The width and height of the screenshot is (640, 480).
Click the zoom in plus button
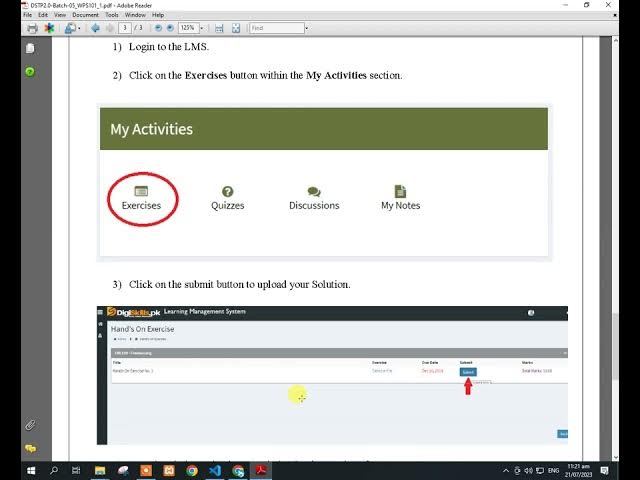[x=170, y=28]
